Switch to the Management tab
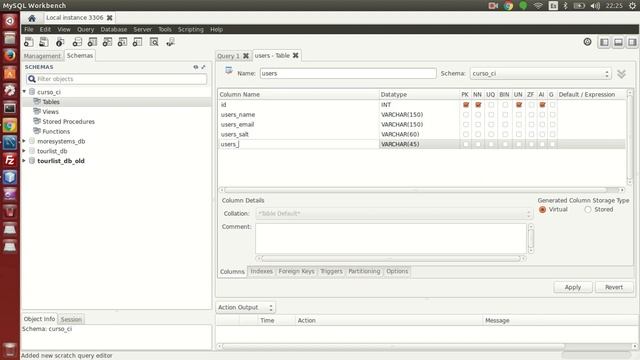The height and width of the screenshot is (360, 640). point(42,56)
